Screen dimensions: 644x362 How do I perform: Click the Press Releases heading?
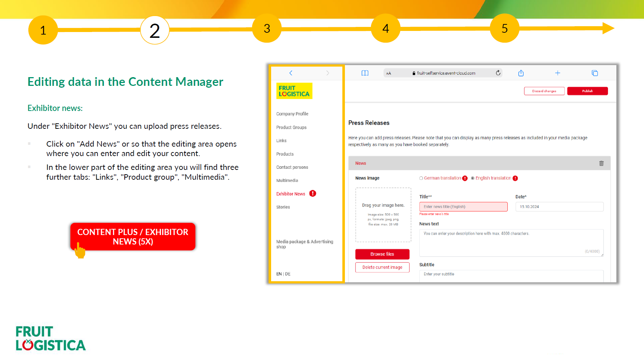point(369,123)
